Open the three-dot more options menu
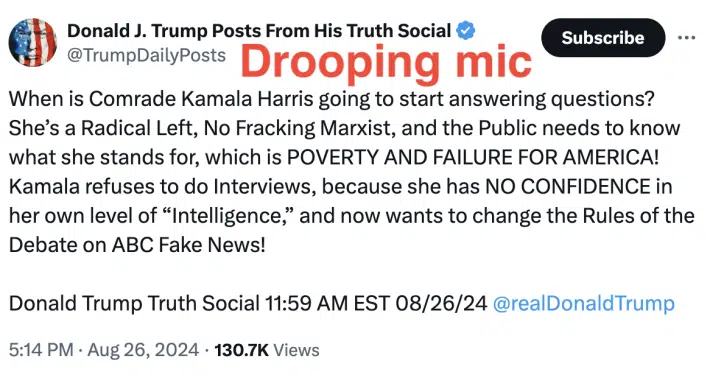Viewport: 710px width, 375px height. [686, 38]
